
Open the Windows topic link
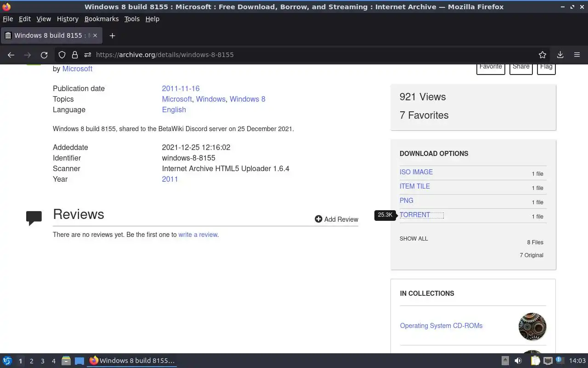click(x=210, y=99)
